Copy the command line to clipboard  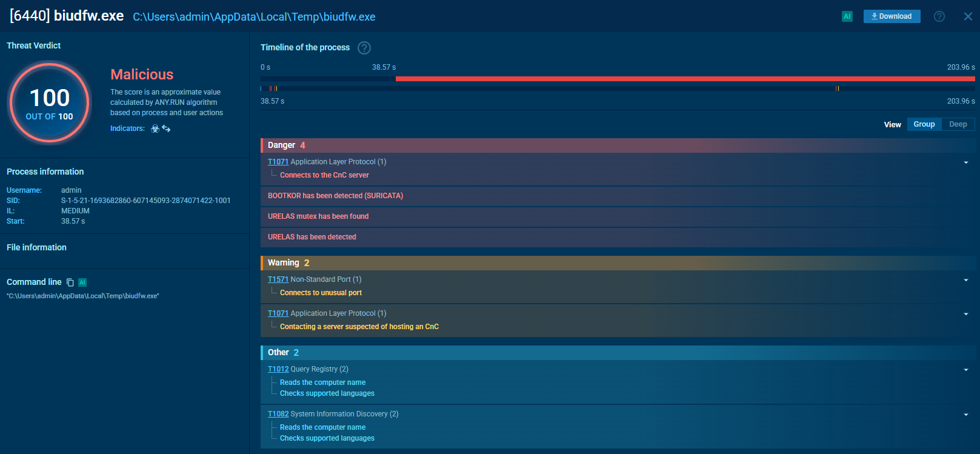(x=70, y=282)
